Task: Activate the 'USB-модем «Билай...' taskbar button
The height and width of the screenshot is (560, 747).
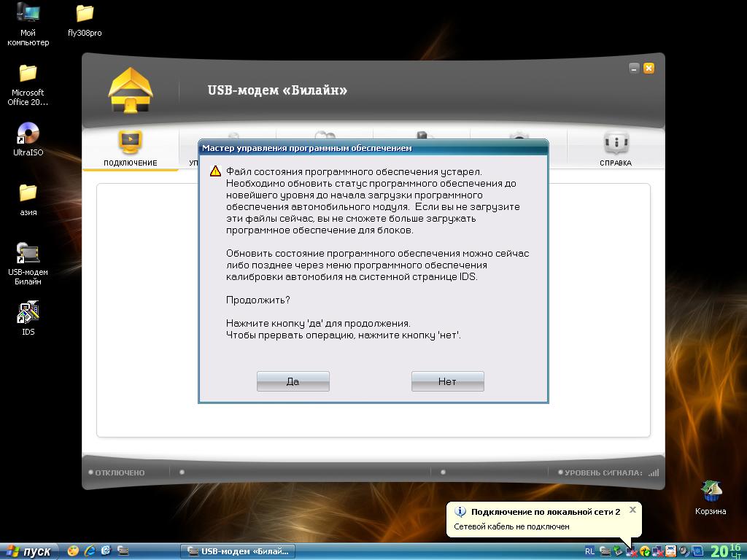Action: point(239,551)
